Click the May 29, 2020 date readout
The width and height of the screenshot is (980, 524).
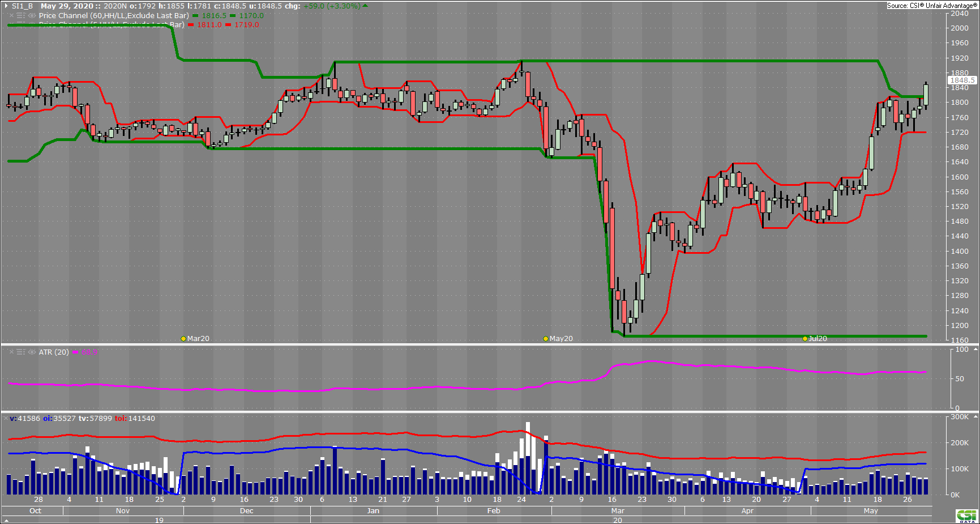67,6
